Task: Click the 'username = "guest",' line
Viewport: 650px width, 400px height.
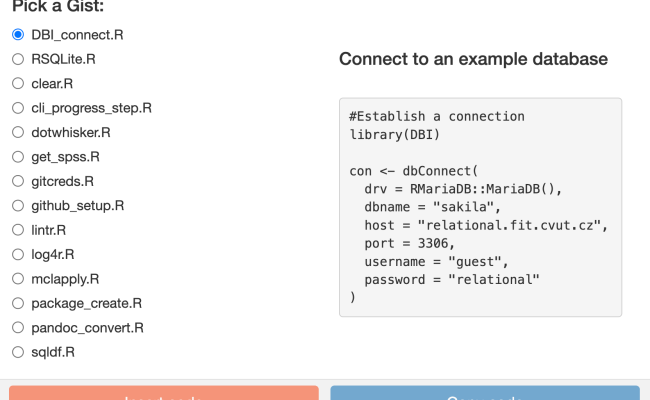Action: (437, 262)
